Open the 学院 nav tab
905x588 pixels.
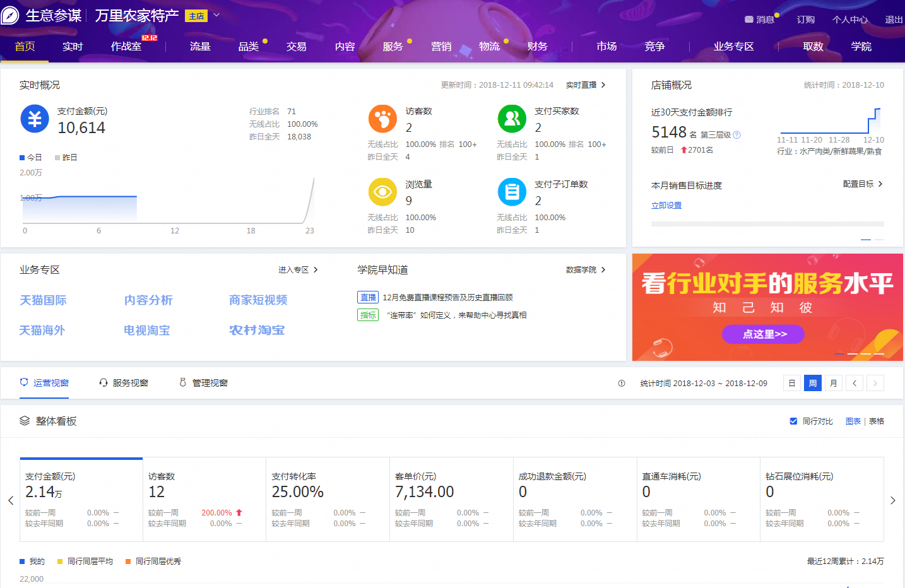tap(861, 46)
